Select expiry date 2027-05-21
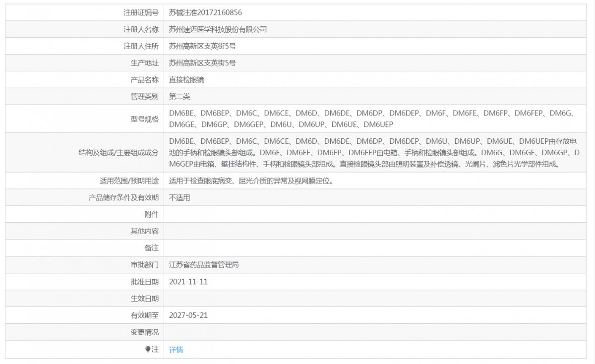Viewport: 595px width, 364px height. (x=188, y=315)
